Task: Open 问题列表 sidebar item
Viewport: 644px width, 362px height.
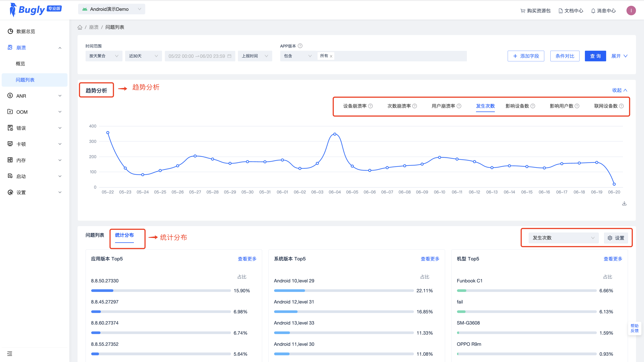Action: [x=34, y=80]
